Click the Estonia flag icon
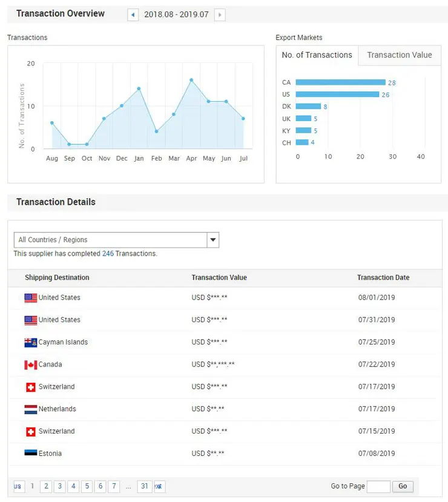The width and height of the screenshot is (448, 502). pyautogui.click(x=31, y=453)
